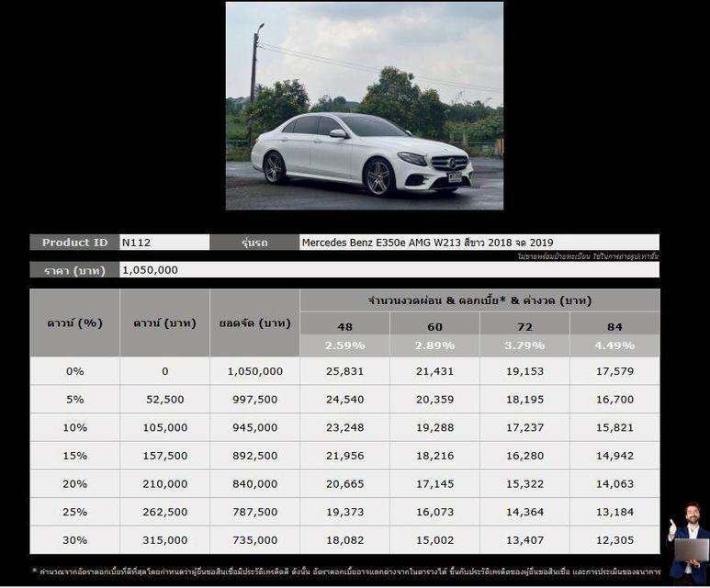Viewport: 710px width, 588px height.
Task: Click monthly payment 18,216
Action: coord(434,456)
